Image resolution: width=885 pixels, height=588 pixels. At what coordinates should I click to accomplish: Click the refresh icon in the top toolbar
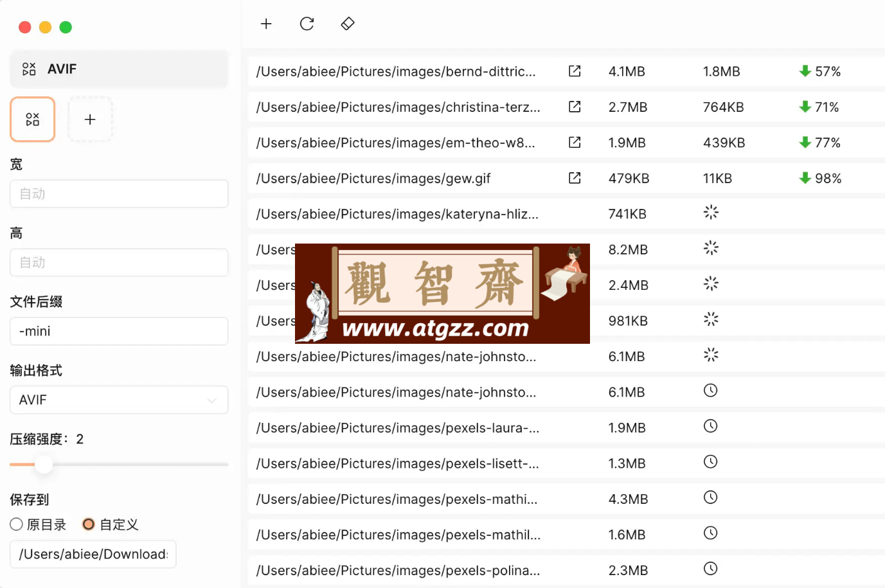(x=307, y=24)
